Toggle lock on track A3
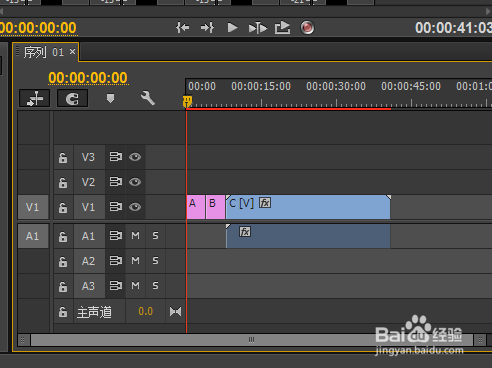Screen dimensions: 492x368 coord(63,286)
